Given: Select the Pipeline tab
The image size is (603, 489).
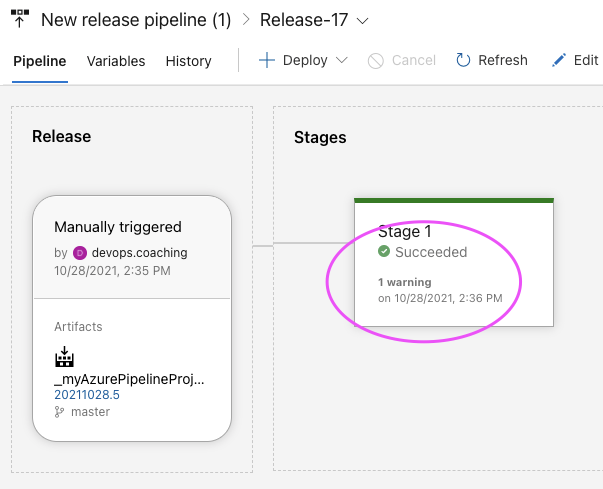Looking at the screenshot, I should [x=40, y=61].
